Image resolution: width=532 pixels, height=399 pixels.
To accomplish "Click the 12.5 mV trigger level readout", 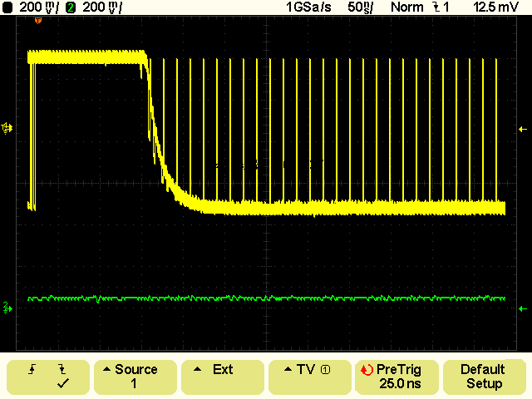I will (x=495, y=7).
